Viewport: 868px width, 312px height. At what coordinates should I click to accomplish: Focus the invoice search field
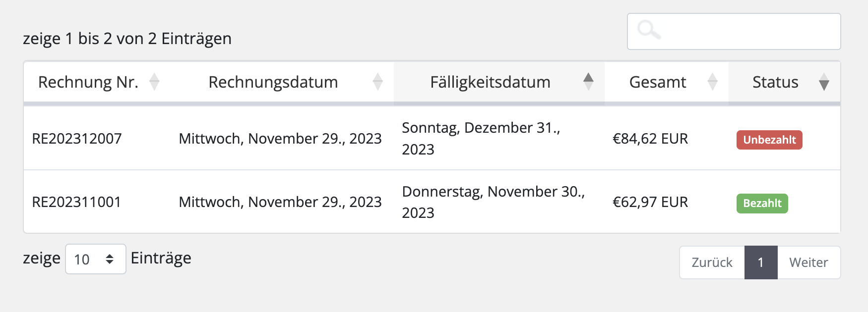(x=744, y=31)
